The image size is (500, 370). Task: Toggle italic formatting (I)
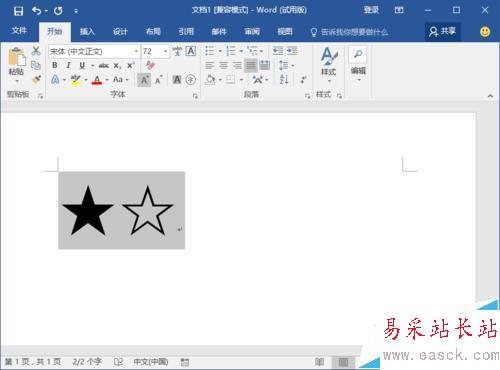click(68, 65)
